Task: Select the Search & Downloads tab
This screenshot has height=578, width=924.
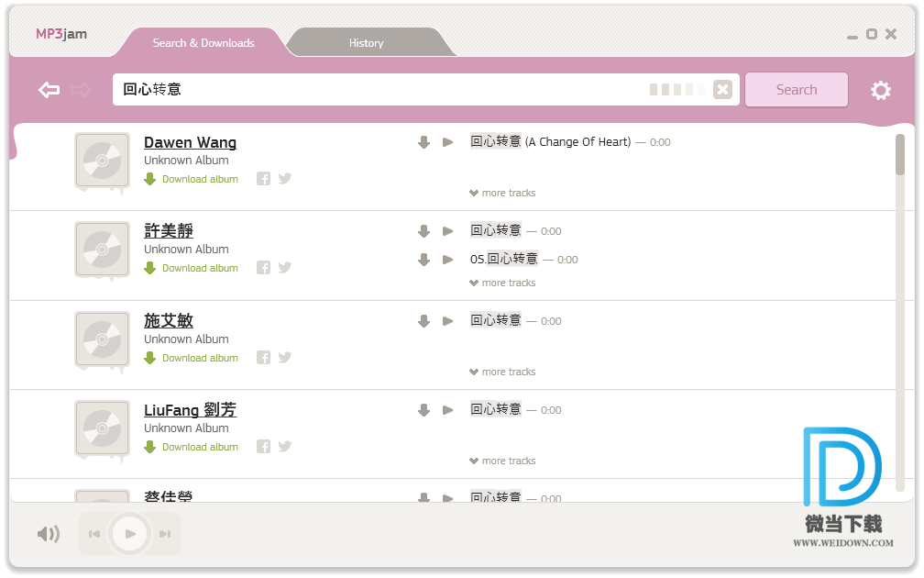Action: [x=203, y=43]
